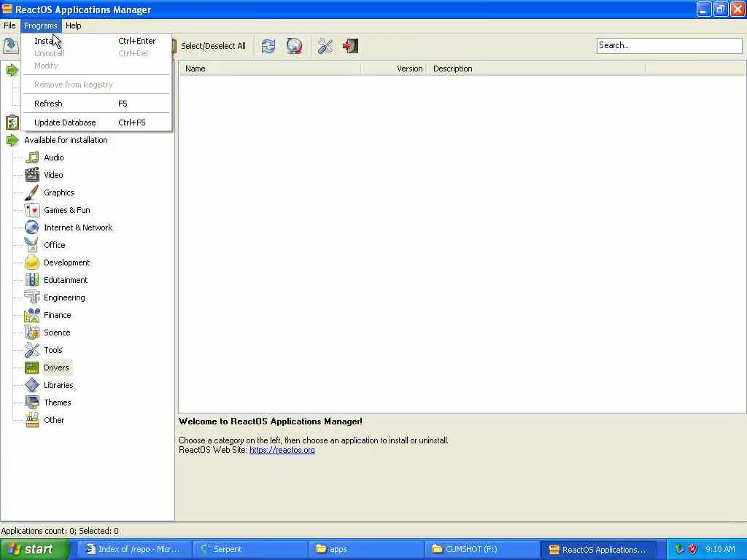Click the Engineering category icon
The width and height of the screenshot is (747, 560).
32,297
